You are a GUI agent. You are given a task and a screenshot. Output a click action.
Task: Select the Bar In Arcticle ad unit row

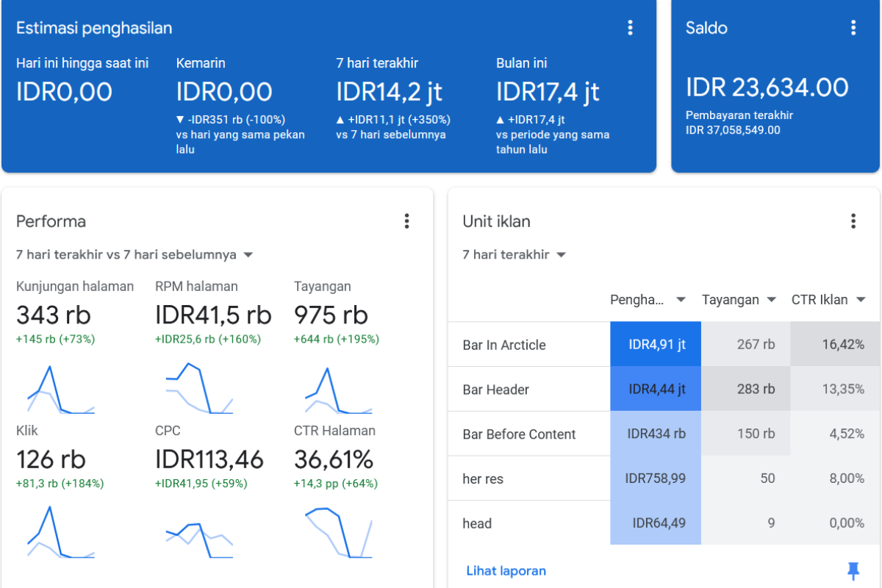coord(504,345)
